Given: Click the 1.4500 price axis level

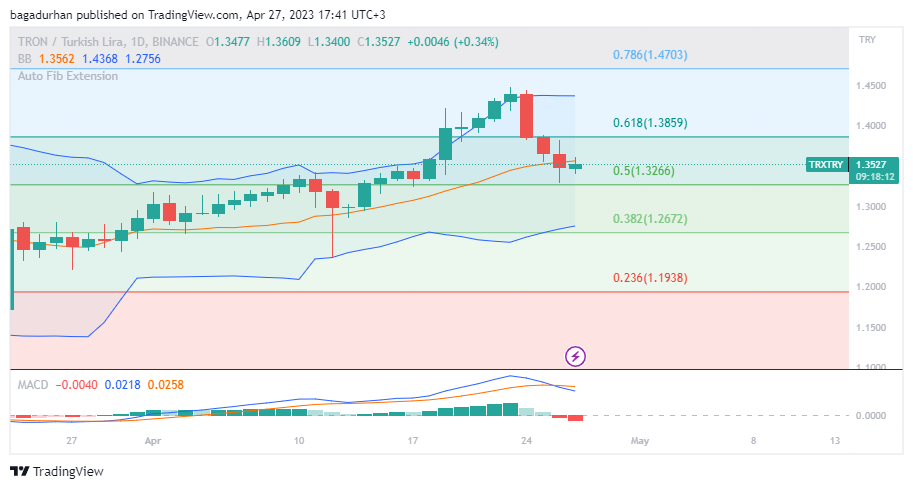Looking at the screenshot, I should (870, 86).
